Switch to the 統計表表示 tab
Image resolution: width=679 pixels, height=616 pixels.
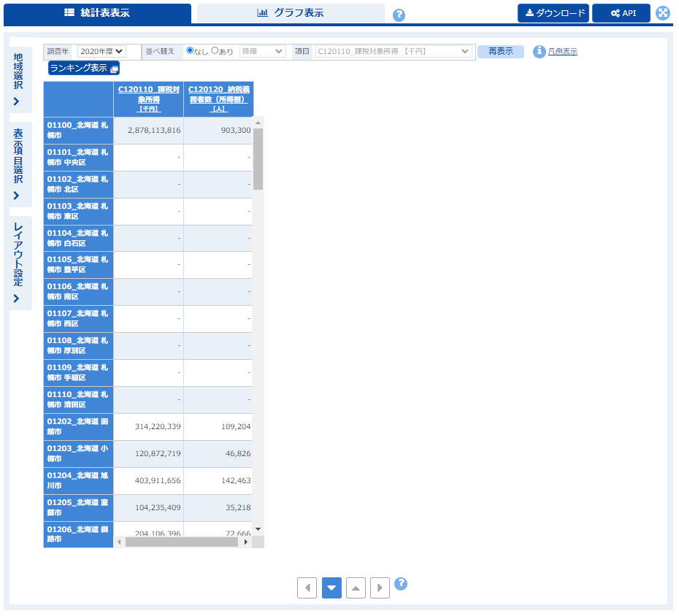coord(98,13)
